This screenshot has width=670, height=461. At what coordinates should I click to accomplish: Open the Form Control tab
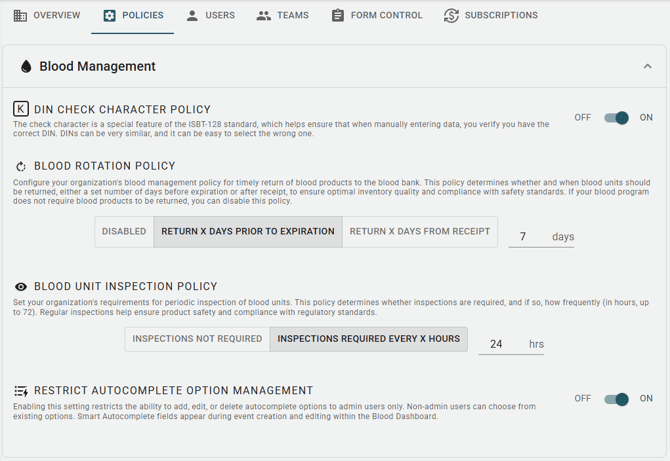[x=377, y=15]
